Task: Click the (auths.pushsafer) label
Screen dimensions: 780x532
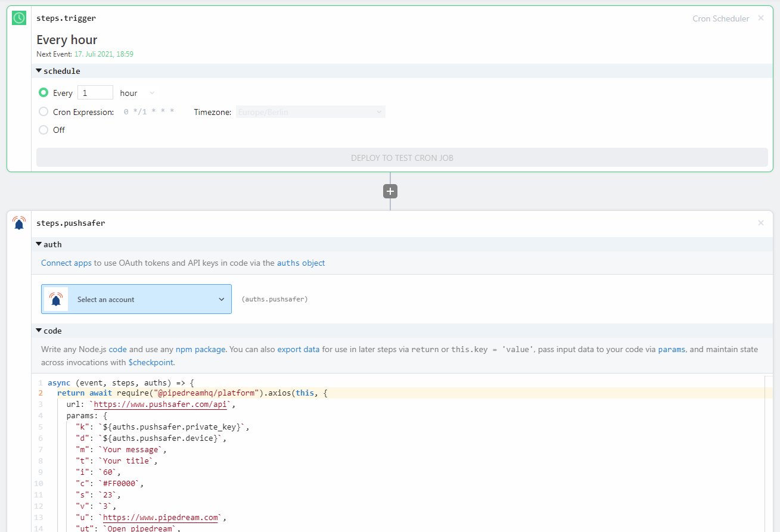Action: click(275, 299)
